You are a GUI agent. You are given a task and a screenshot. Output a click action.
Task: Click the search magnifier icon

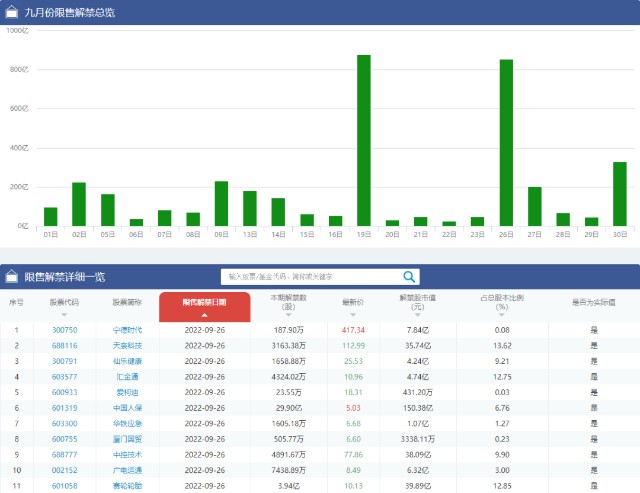pyautogui.click(x=409, y=277)
